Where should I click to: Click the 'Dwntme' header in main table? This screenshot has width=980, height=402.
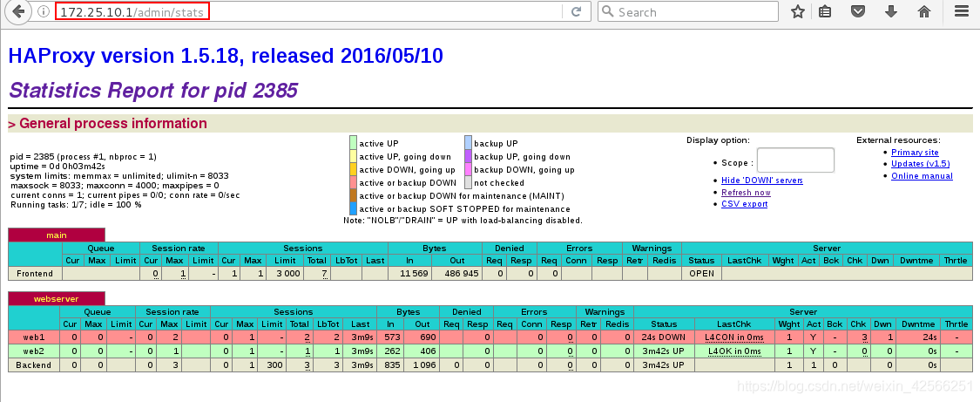(918, 260)
